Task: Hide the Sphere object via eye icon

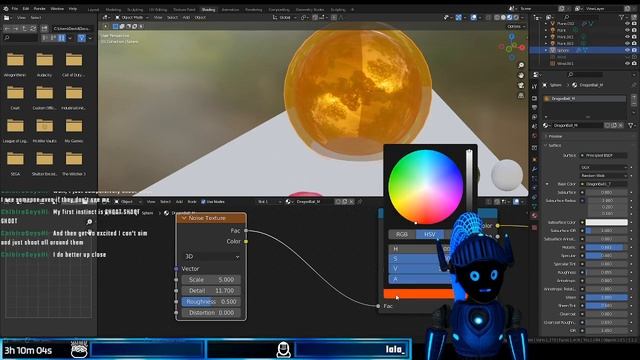Action: pos(627,50)
